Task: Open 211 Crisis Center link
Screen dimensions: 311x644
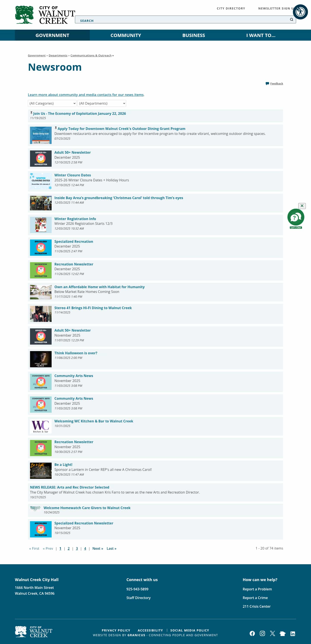Action: click(257, 607)
